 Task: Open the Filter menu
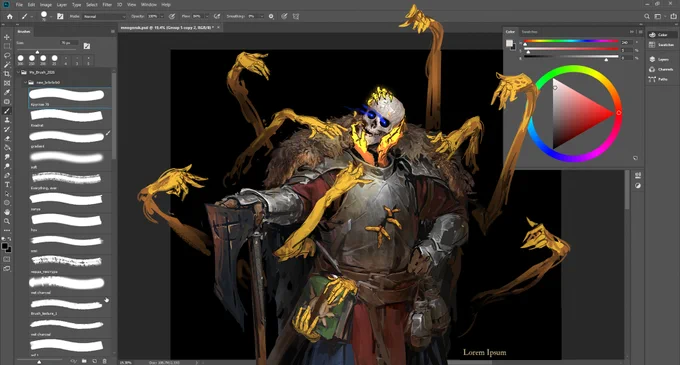coord(107,5)
